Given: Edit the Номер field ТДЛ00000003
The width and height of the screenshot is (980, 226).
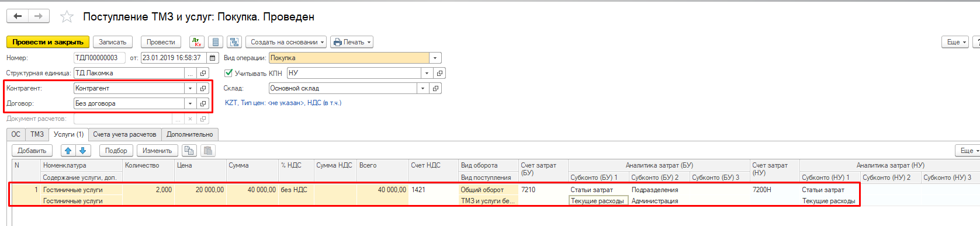Looking at the screenshot, I should 99,58.
